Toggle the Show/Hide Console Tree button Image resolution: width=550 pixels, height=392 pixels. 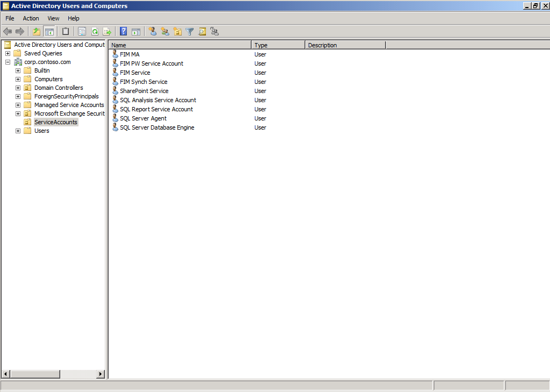[49, 32]
